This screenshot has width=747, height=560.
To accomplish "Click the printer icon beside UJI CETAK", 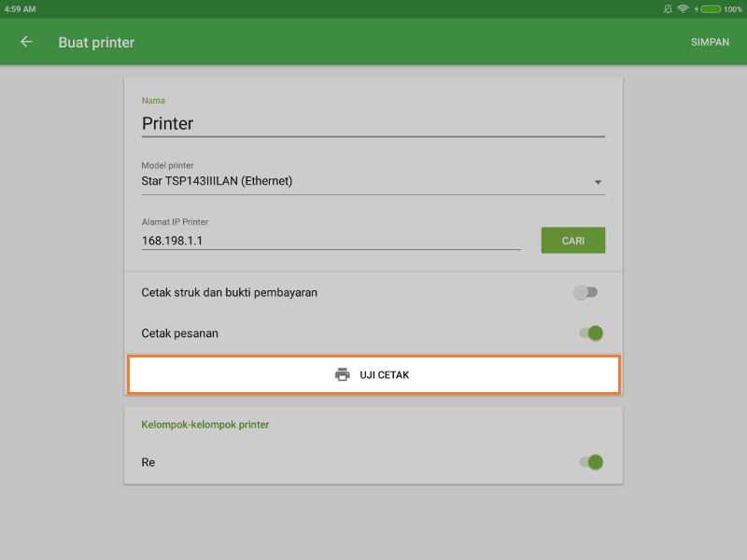I will pos(342,375).
